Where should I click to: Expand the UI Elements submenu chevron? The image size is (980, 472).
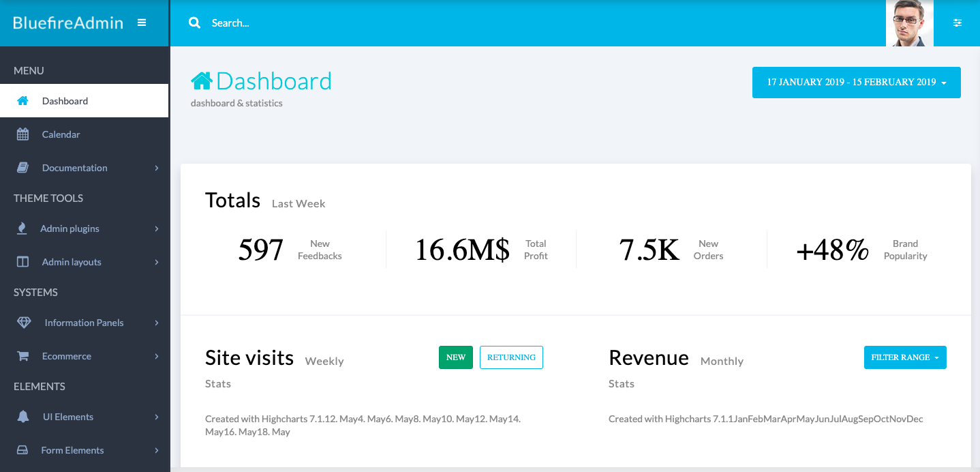[156, 417]
